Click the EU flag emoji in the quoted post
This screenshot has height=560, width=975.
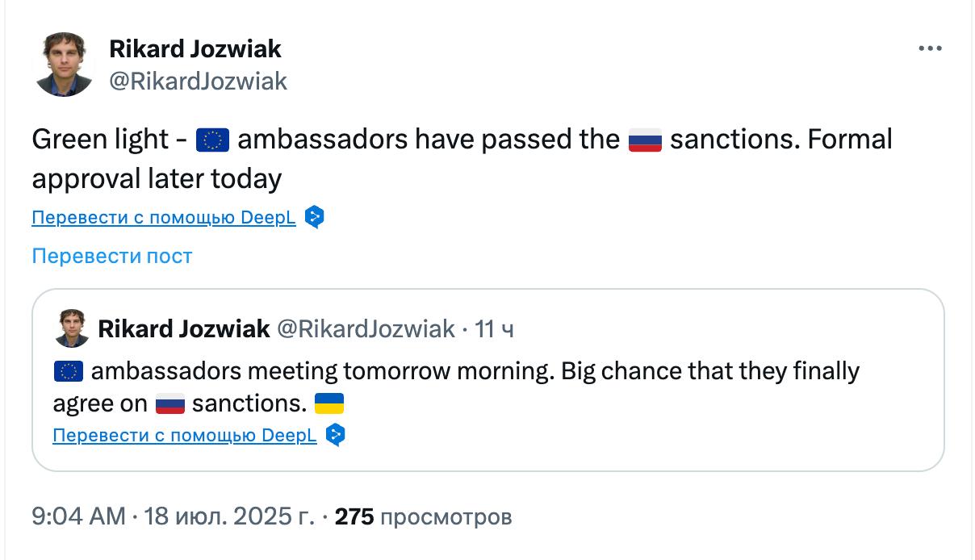pyautogui.click(x=69, y=371)
